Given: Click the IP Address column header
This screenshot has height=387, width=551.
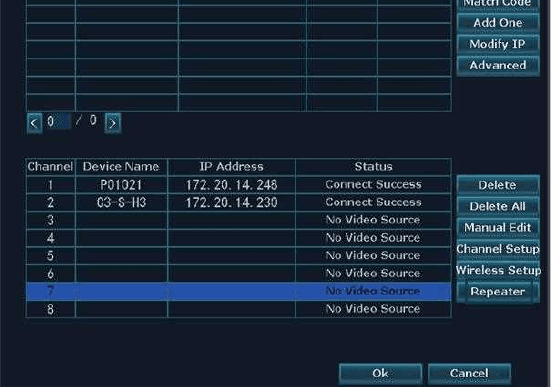Looking at the screenshot, I should coord(232,167).
